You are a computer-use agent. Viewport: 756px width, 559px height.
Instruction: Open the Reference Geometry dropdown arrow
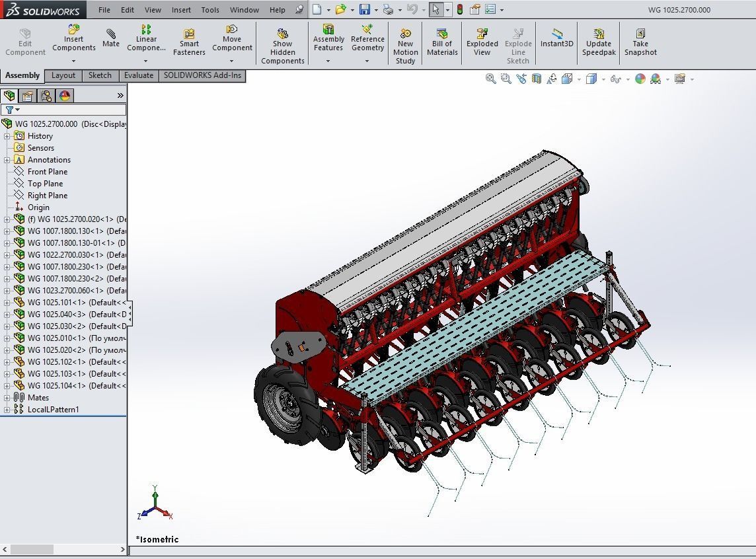[367, 61]
